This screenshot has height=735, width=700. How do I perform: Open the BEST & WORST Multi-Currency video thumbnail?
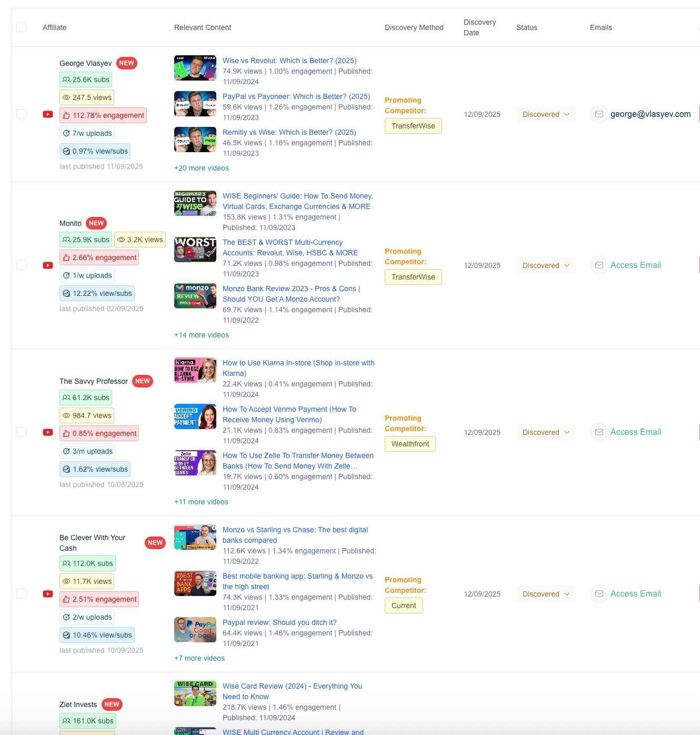coord(195,250)
